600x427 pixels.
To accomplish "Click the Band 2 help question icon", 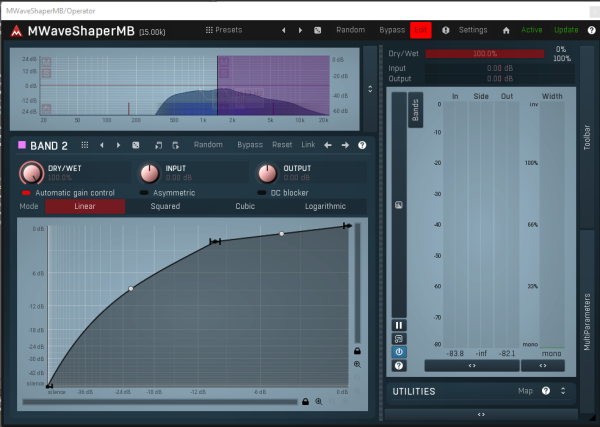I will pyautogui.click(x=361, y=145).
